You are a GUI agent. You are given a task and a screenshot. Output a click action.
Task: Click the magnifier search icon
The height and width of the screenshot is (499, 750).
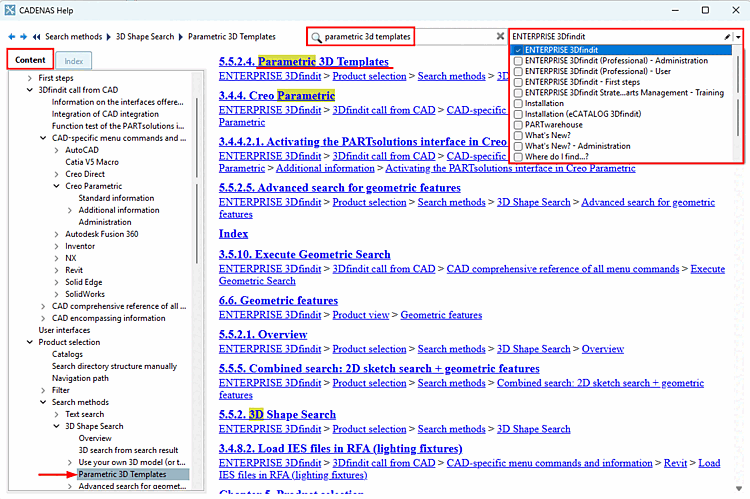pyautogui.click(x=316, y=37)
